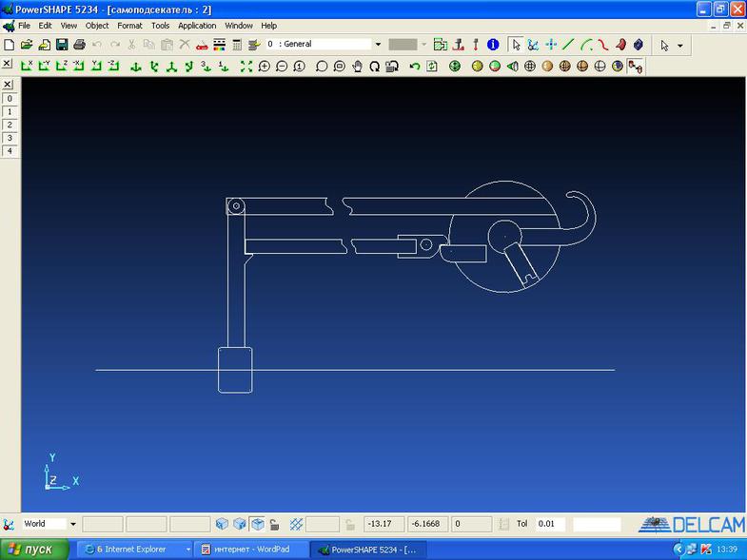
Task: Click the Save diskette icon
Action: [62, 45]
